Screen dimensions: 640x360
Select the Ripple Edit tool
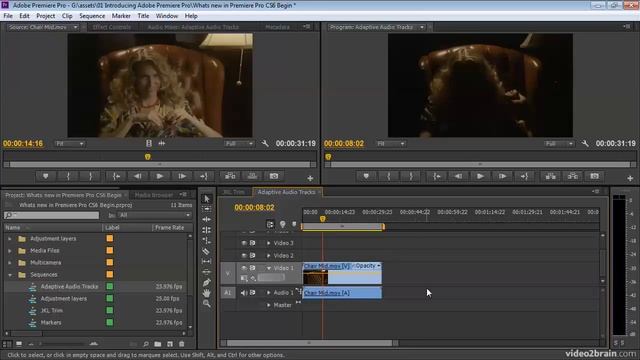[x=207, y=220]
